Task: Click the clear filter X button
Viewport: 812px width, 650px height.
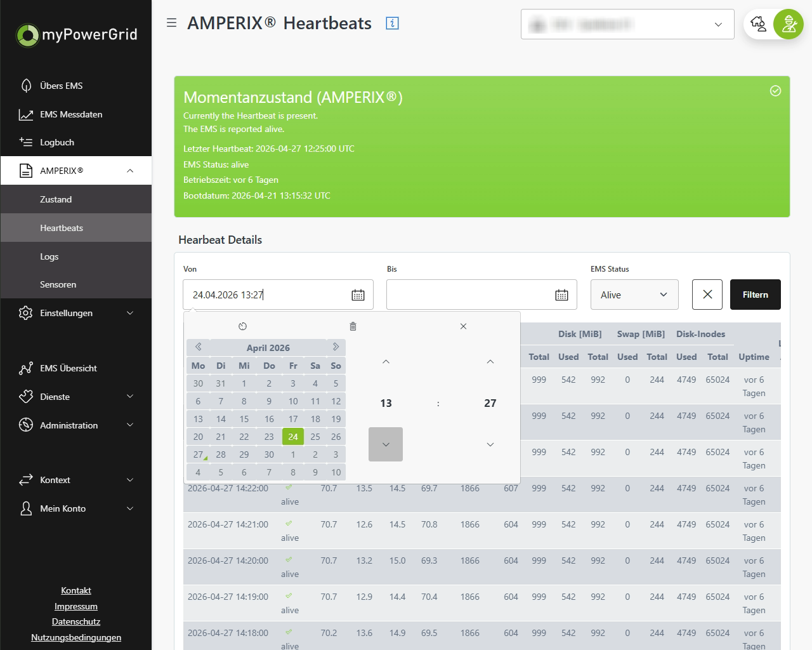Action: tap(707, 295)
